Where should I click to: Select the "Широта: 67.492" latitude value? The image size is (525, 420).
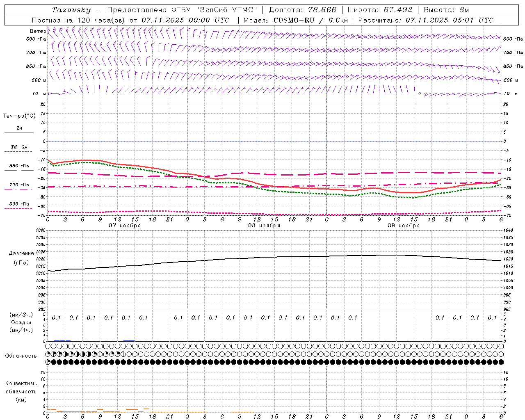click(x=379, y=10)
